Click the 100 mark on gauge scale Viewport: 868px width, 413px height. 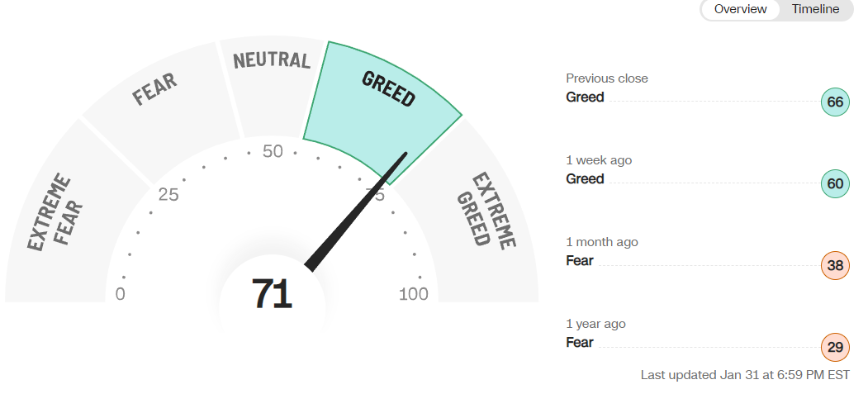click(x=413, y=294)
